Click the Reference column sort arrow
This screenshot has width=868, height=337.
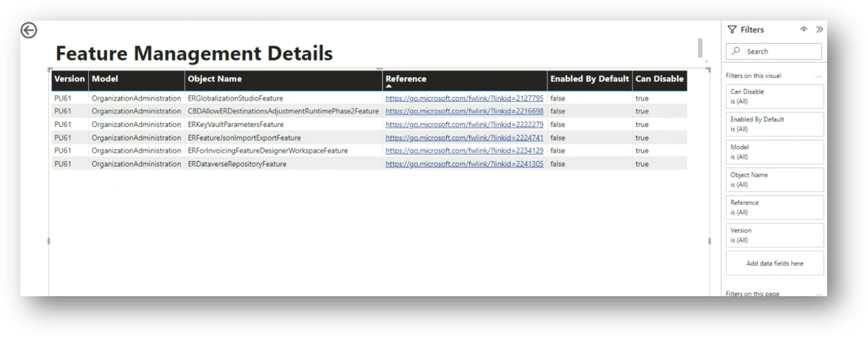(389, 86)
